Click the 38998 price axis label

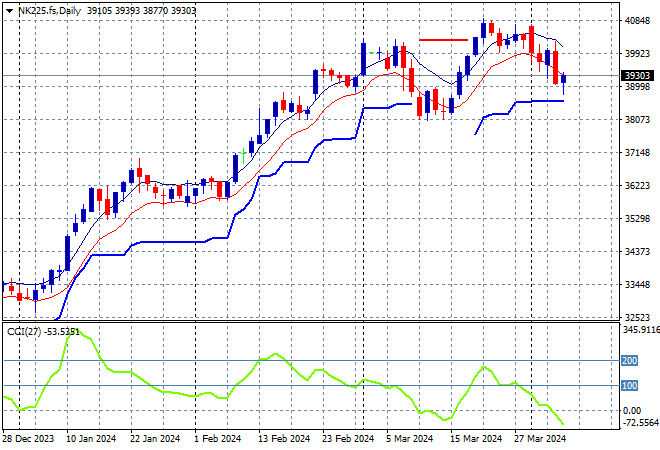click(637, 86)
